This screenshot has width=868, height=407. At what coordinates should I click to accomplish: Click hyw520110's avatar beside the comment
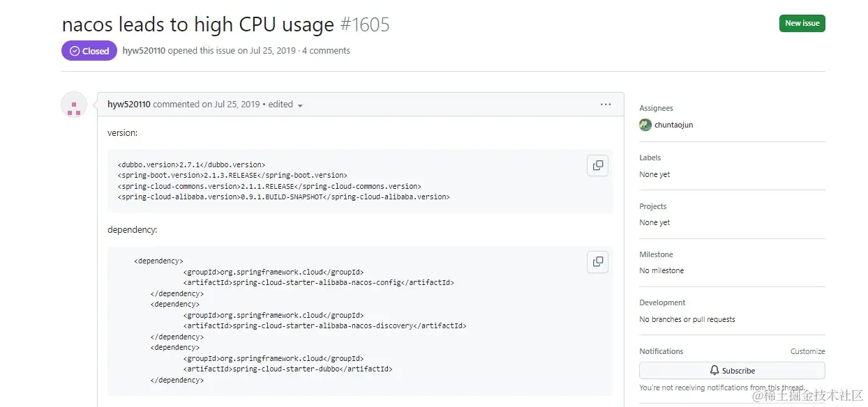pyautogui.click(x=74, y=105)
